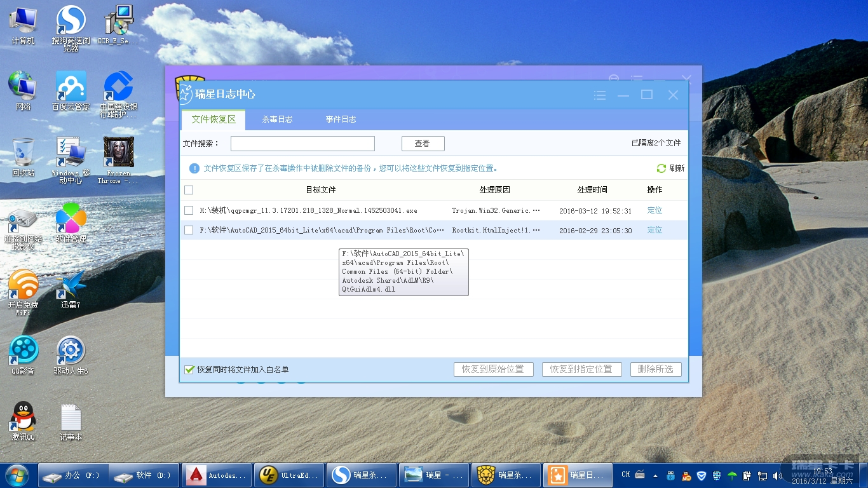Click the 目标文件 column header
The width and height of the screenshot is (868, 488).
(x=321, y=190)
